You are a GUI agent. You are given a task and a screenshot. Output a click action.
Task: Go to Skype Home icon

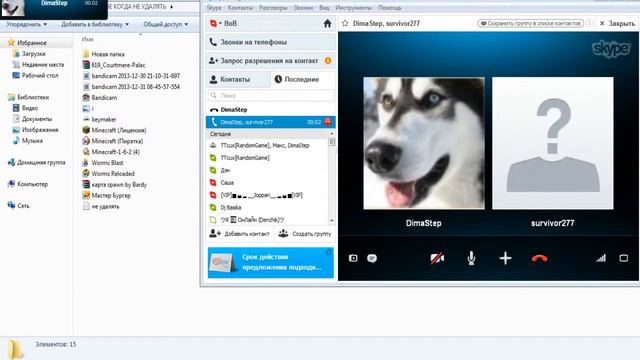click(x=327, y=24)
